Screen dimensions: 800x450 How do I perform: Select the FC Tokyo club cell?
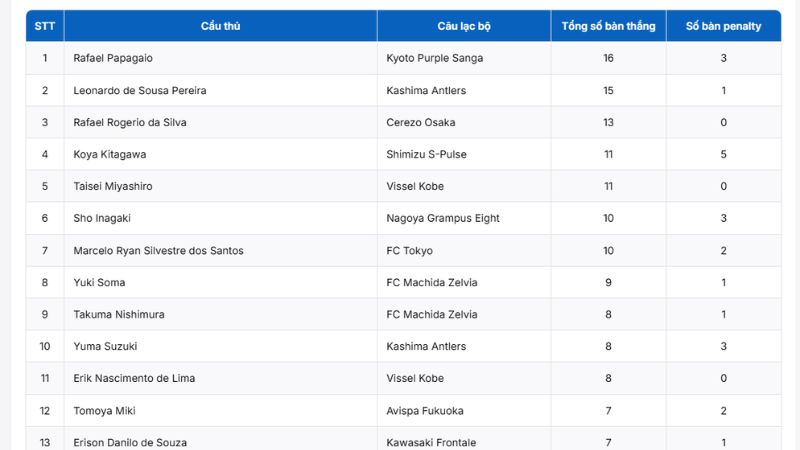(x=410, y=250)
